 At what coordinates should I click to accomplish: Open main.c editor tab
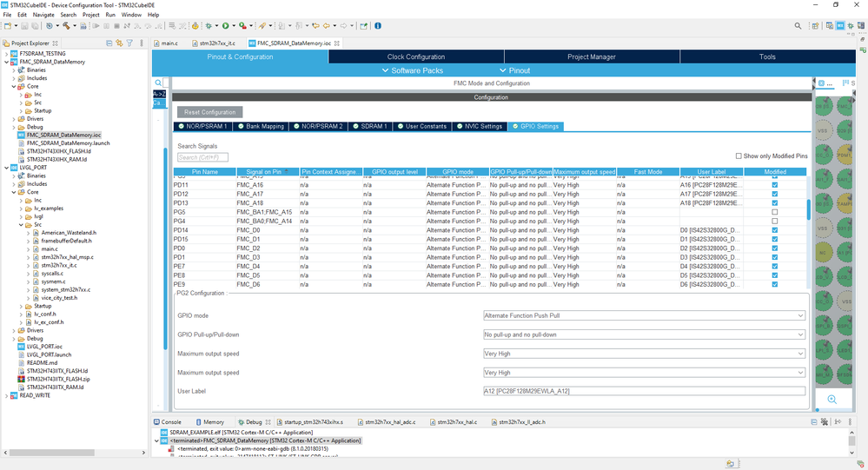[x=169, y=43]
